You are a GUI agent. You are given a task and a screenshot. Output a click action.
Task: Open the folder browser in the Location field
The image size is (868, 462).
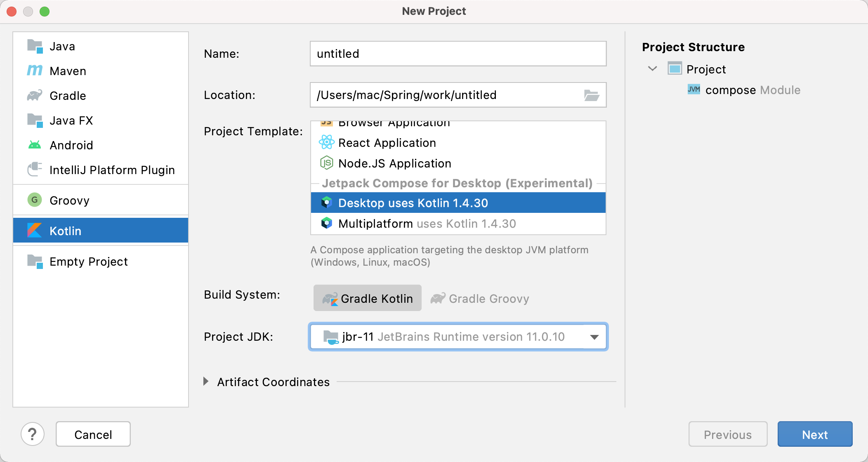click(591, 95)
